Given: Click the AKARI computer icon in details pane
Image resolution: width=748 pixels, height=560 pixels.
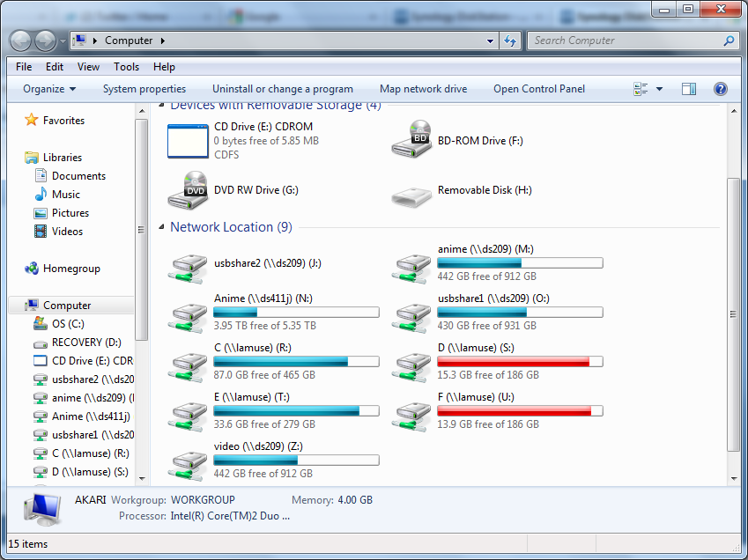Looking at the screenshot, I should [42, 509].
